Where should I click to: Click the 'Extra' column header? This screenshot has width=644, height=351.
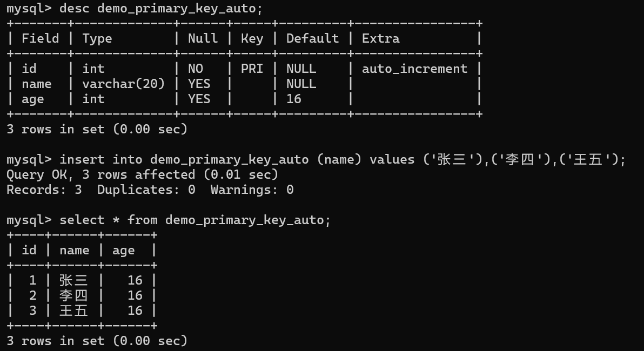click(380, 38)
